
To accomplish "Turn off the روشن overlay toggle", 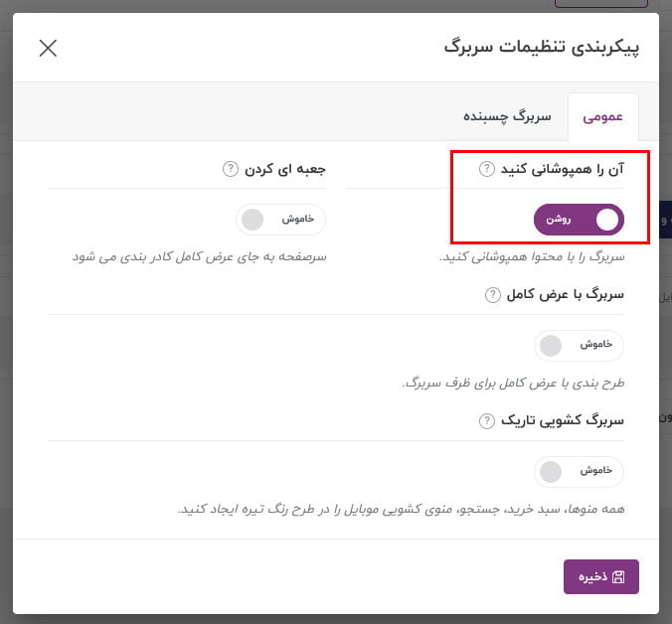I will pos(579,220).
